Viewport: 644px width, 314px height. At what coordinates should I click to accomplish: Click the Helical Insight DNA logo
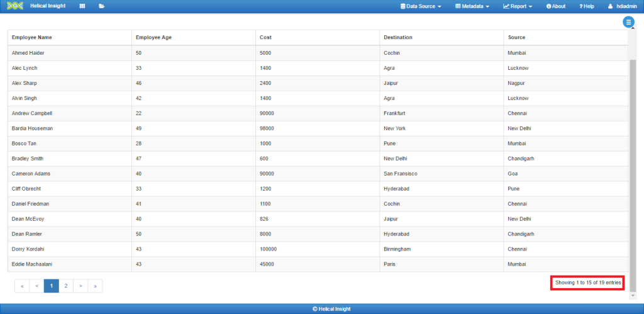click(x=15, y=6)
